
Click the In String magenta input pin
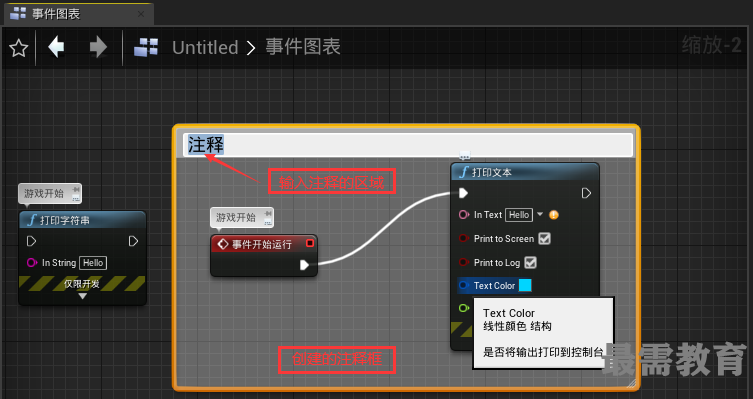tap(32, 263)
